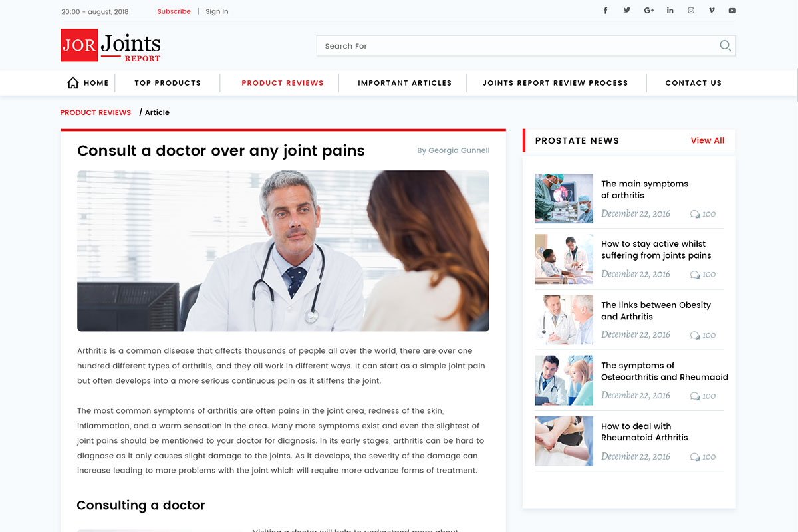The image size is (798, 532).
Task: Click thumbnail for Osteoarthritis symptoms article
Action: [x=564, y=380]
